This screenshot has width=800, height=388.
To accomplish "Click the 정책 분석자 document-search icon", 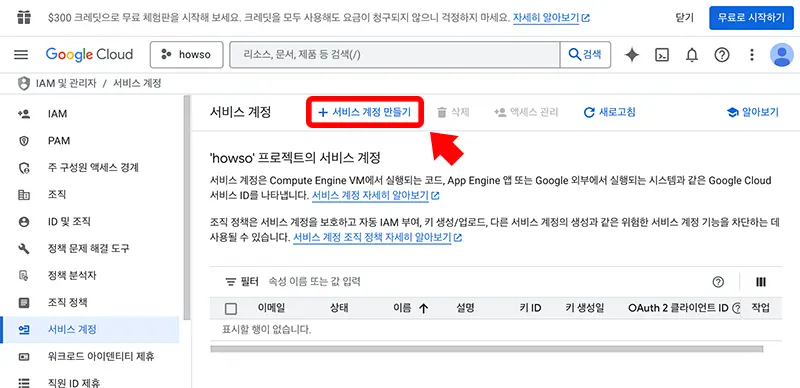I will click(x=23, y=276).
